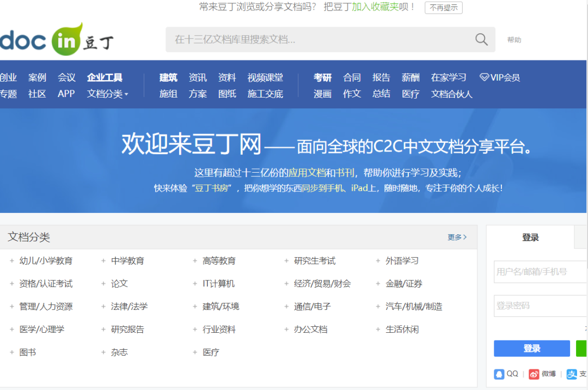Open the 办公文档 category

pyautogui.click(x=310, y=329)
